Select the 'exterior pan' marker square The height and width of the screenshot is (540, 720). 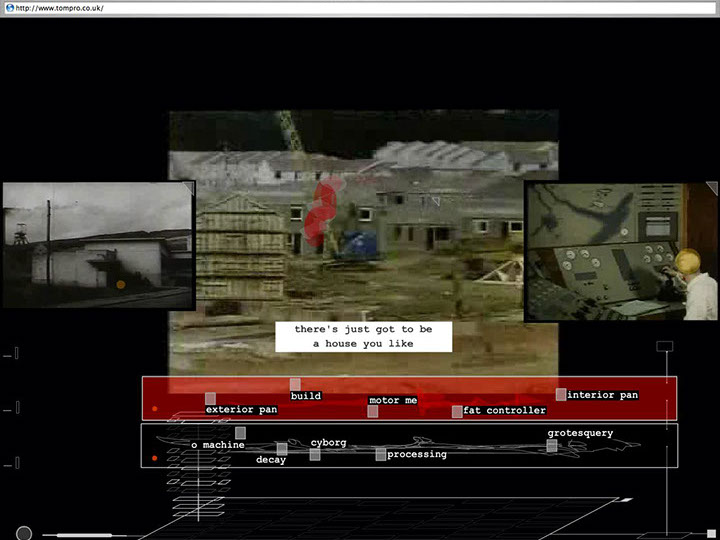210,399
